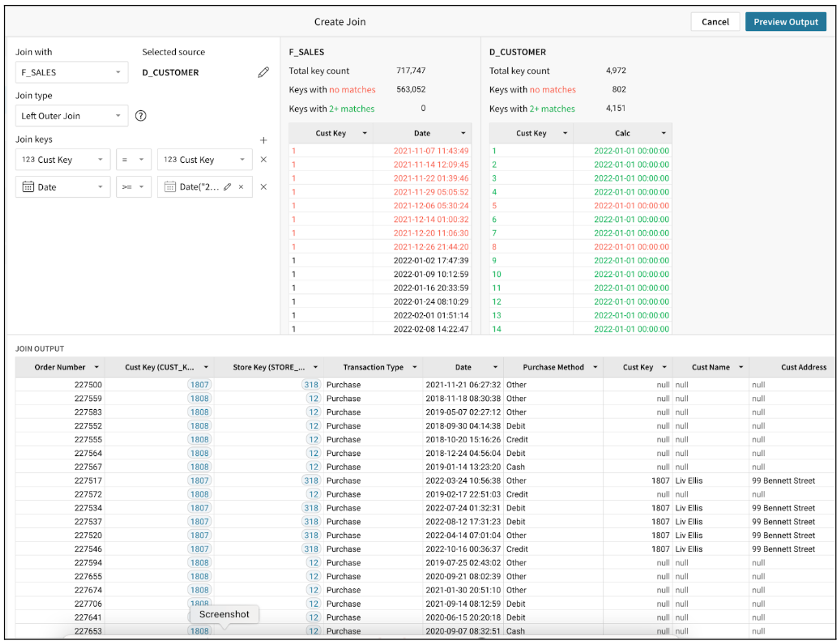Viewport: 840px width, 644px height.
Task: Click F_SALES no matches count 563,052
Action: click(x=411, y=89)
